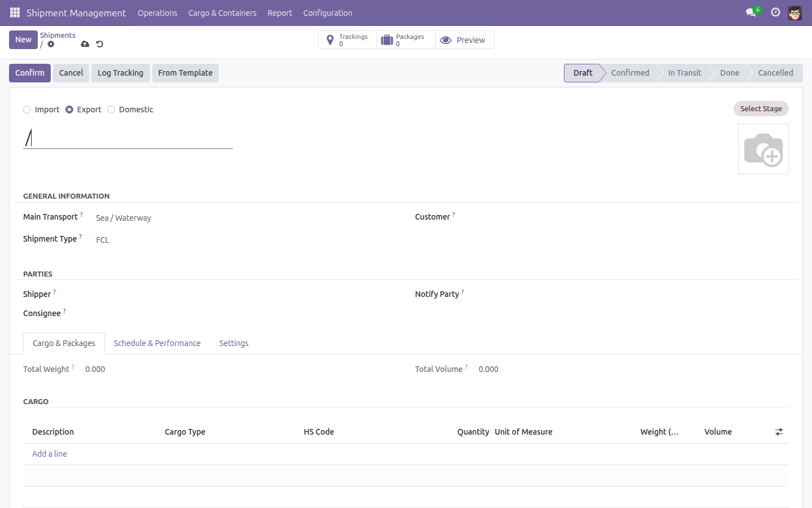Click Add a line in Cargo table
Screen dimensions: 812x508
pyautogui.click(x=50, y=454)
